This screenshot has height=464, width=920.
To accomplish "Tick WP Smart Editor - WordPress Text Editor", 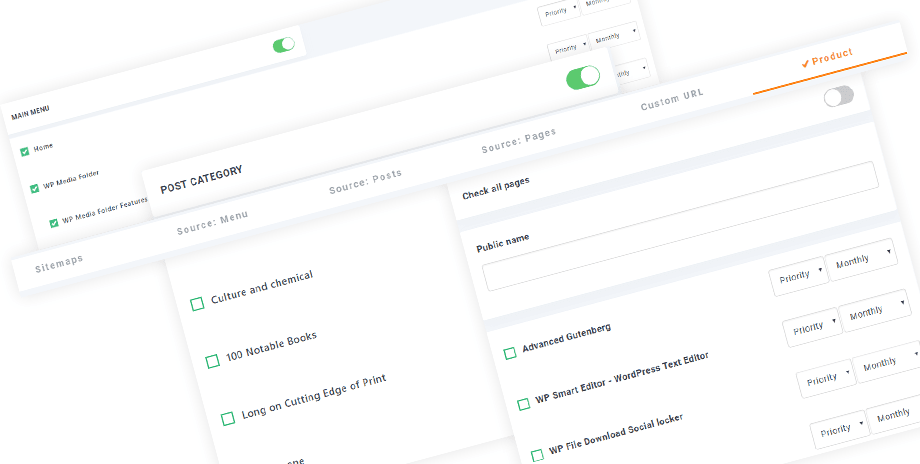I will coord(523,405).
